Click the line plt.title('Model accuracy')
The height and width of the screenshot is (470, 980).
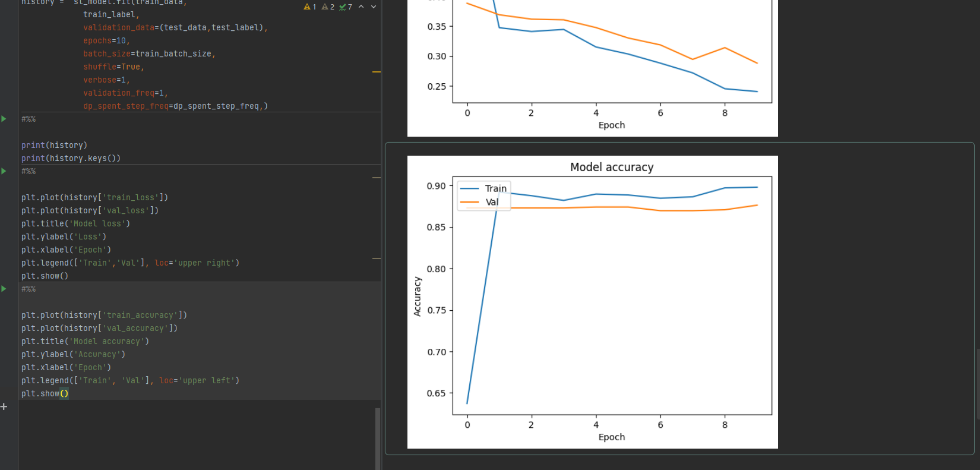[86, 341]
